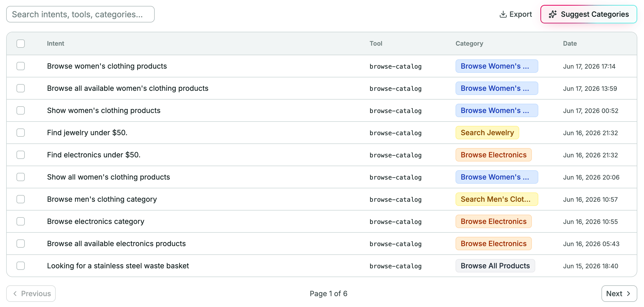Image resolution: width=644 pixels, height=307 pixels.
Task: Click the date 'Jun 17, 2026 13:59'
Action: point(590,89)
